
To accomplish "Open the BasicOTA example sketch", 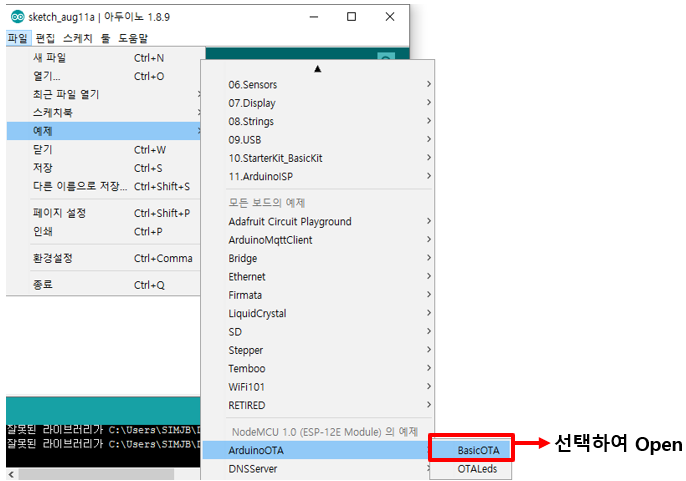I will (471, 450).
